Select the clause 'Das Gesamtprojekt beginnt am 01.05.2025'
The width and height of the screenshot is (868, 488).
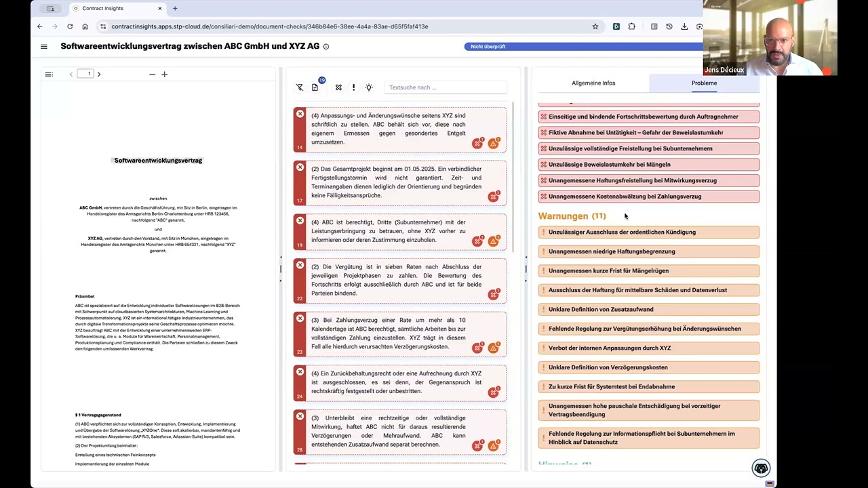coord(400,182)
